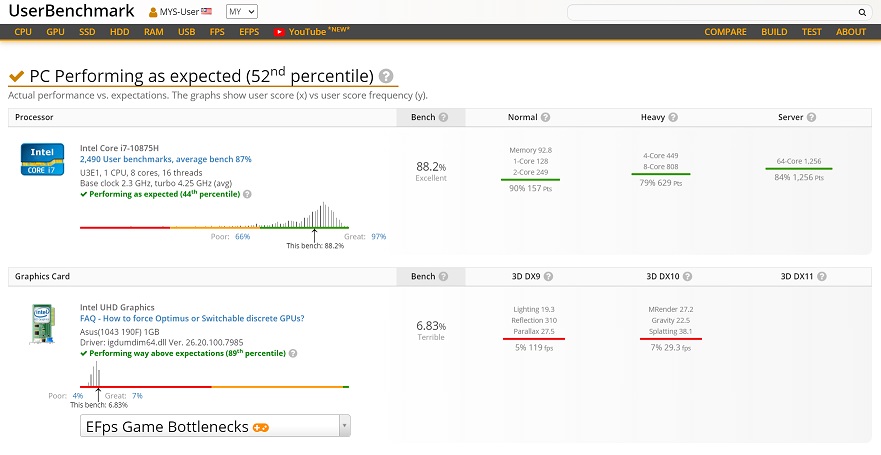Image resolution: width=881 pixels, height=455 pixels.
Task: Click the Intel UHD graphics card image
Action: tap(43, 324)
